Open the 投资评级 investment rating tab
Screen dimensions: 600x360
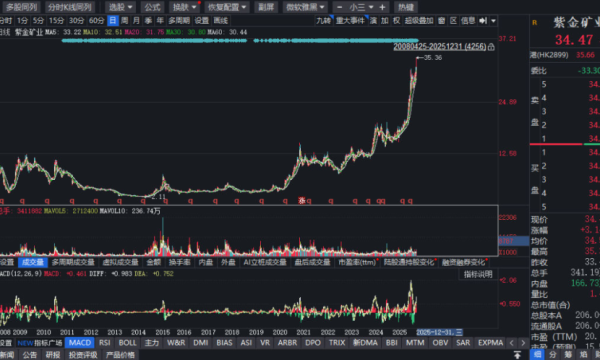(x=83, y=355)
